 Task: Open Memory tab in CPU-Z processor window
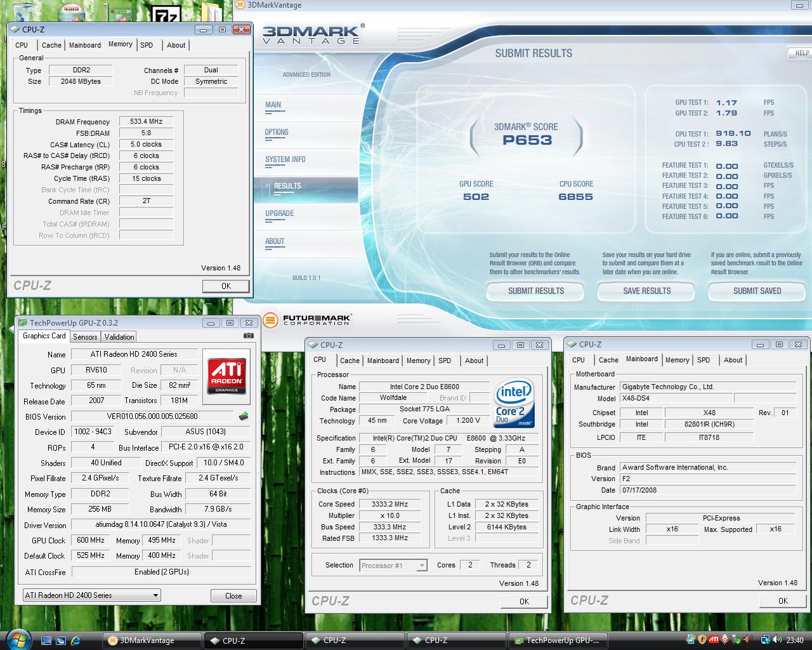click(x=418, y=361)
